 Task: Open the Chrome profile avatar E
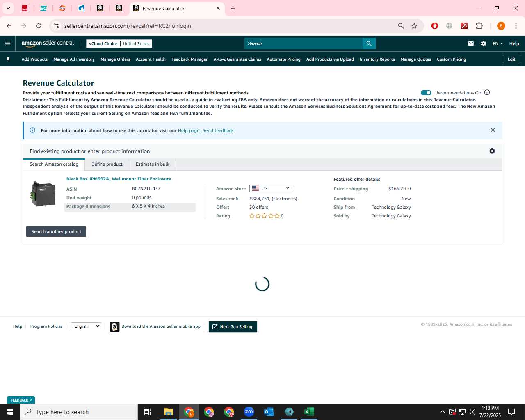coord(501,26)
